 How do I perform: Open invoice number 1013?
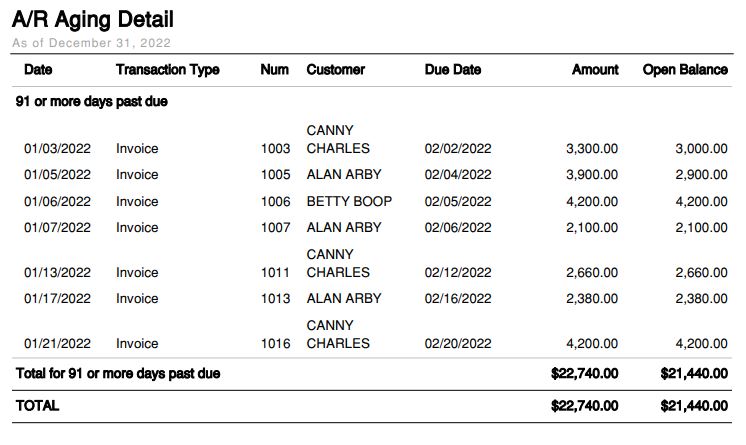[275, 299]
